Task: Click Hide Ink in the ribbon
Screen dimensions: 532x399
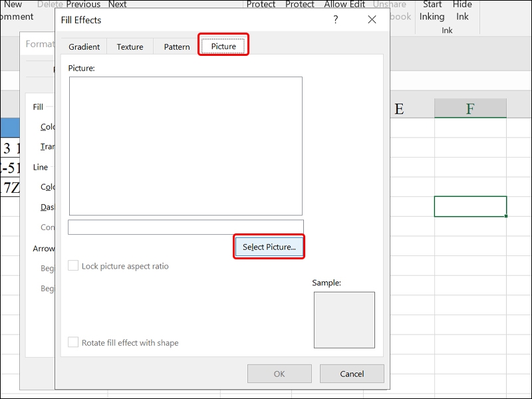Action: coord(462,11)
